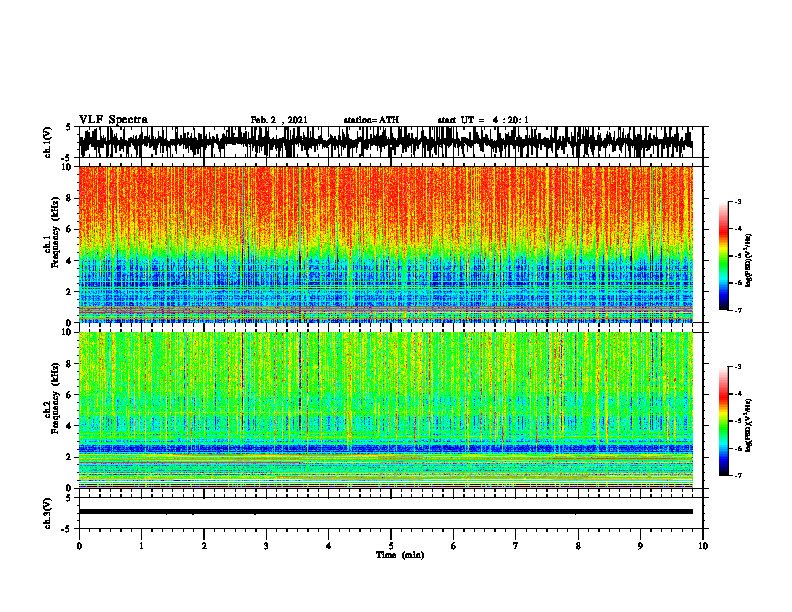Click time axis tick label "9"
792x612 pixels.
pos(640,546)
